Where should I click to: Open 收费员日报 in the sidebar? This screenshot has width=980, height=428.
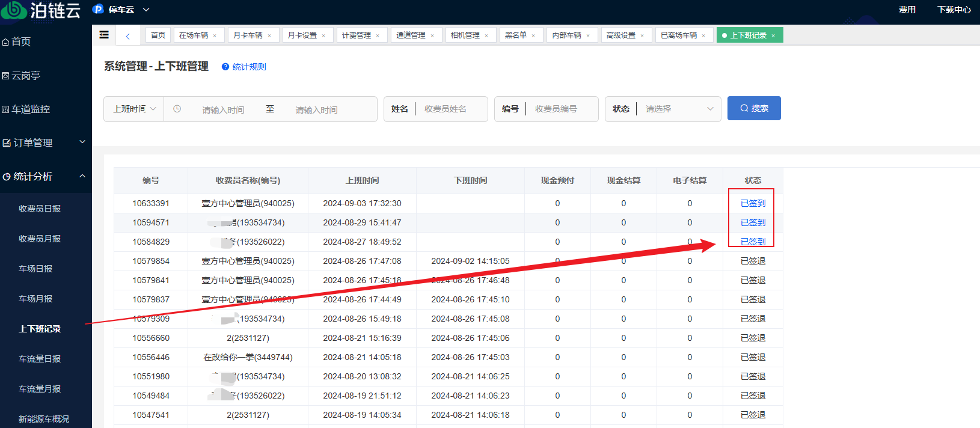40,209
